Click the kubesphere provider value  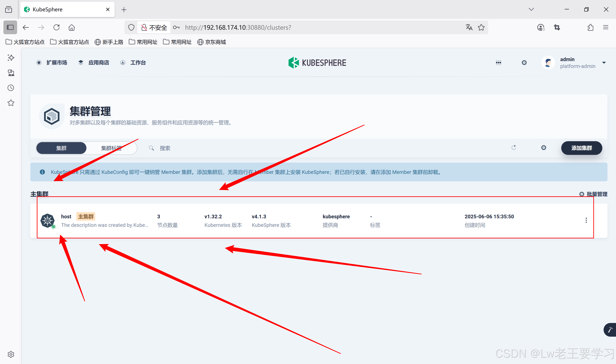pos(336,217)
